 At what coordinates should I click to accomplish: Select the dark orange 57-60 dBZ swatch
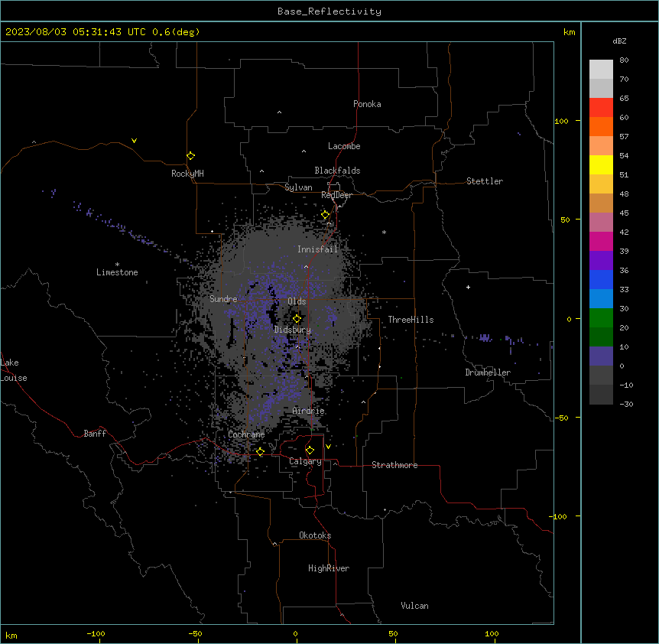(601, 126)
